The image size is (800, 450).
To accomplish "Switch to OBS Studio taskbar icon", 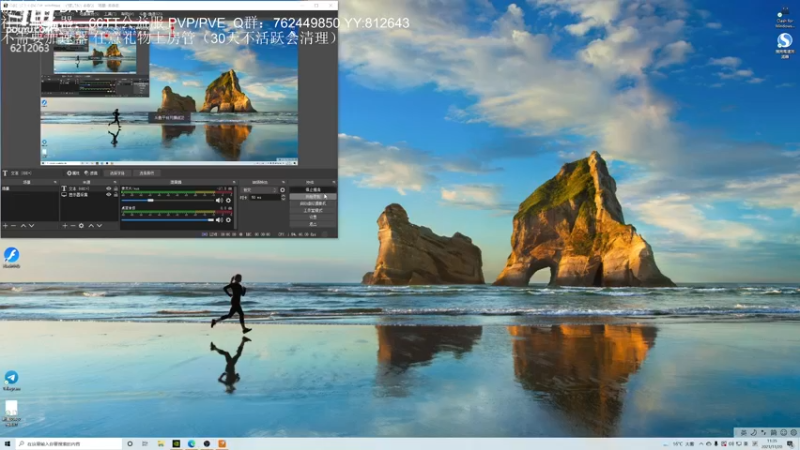I will pyautogui.click(x=207, y=444).
